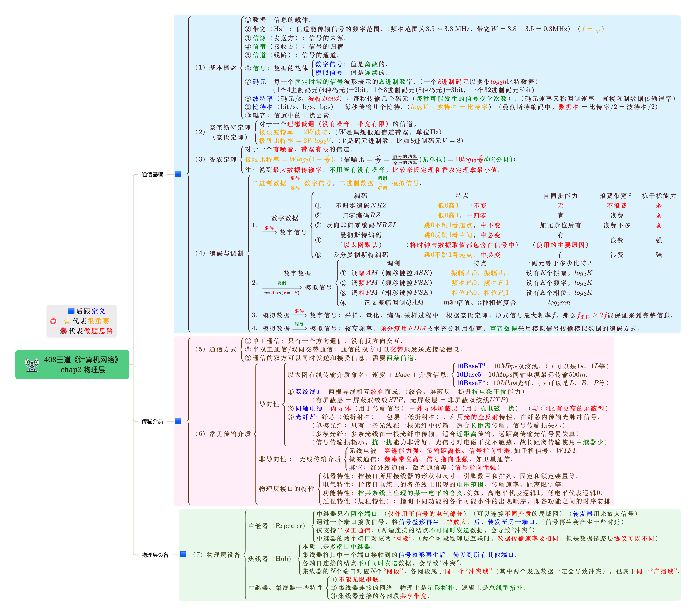Click the 差分曼彻斯特编码 row label

[361, 255]
